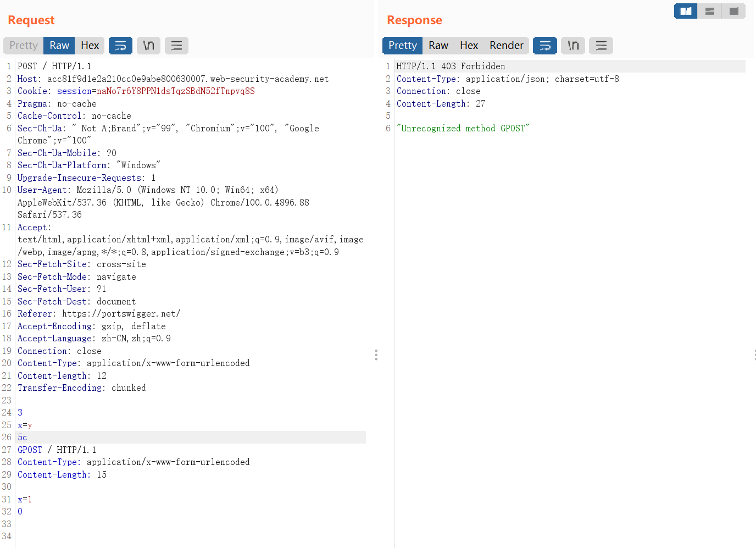Toggle word wrap icon in Response panel

(x=545, y=46)
